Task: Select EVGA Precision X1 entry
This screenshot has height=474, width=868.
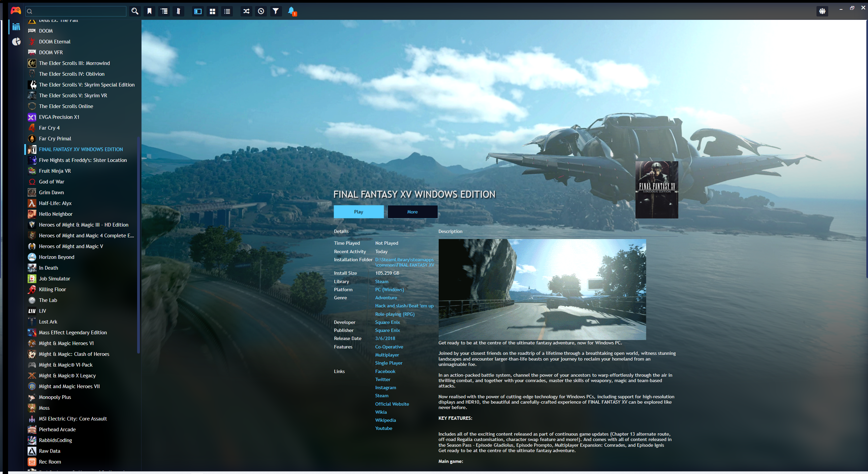Action: (x=83, y=117)
